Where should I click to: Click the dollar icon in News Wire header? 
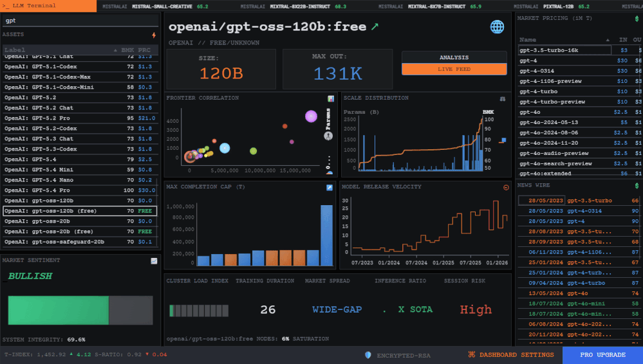pyautogui.click(x=637, y=186)
